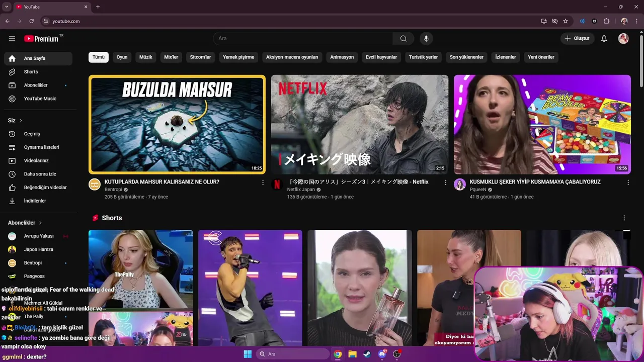The image size is (644, 362).
Task: Click the Abonelikler sidebar icon
Action: 12,85
